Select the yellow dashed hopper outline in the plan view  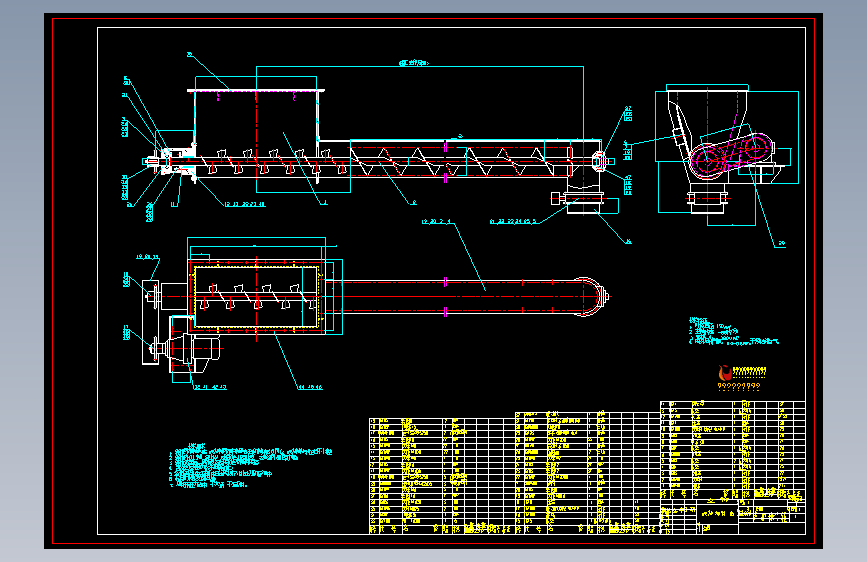click(x=257, y=297)
